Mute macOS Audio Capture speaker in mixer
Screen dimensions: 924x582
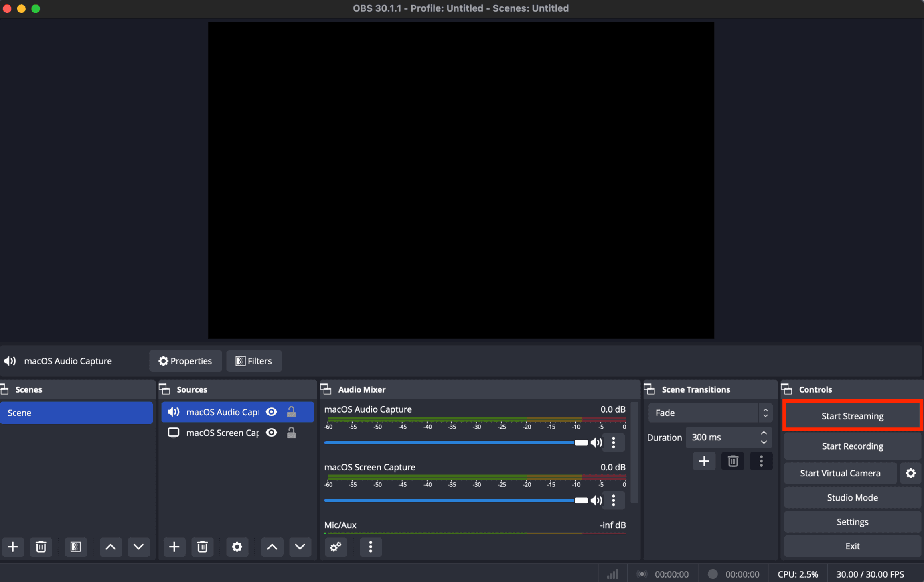point(596,442)
